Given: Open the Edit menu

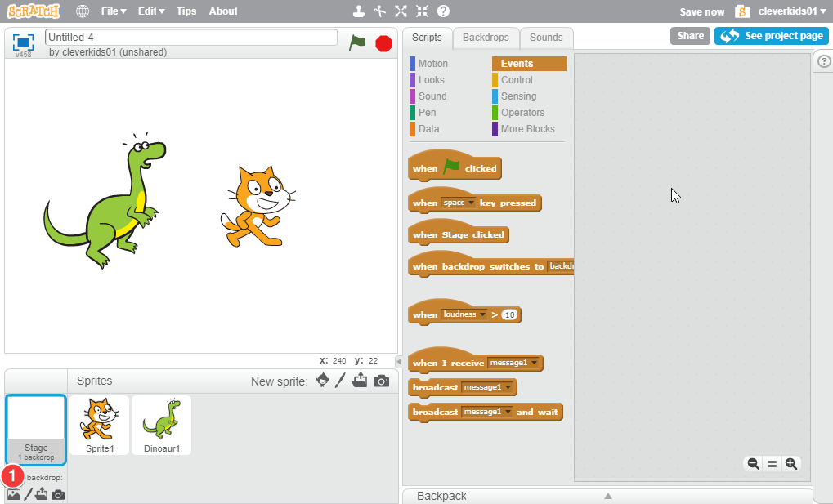Looking at the screenshot, I should pos(151,11).
